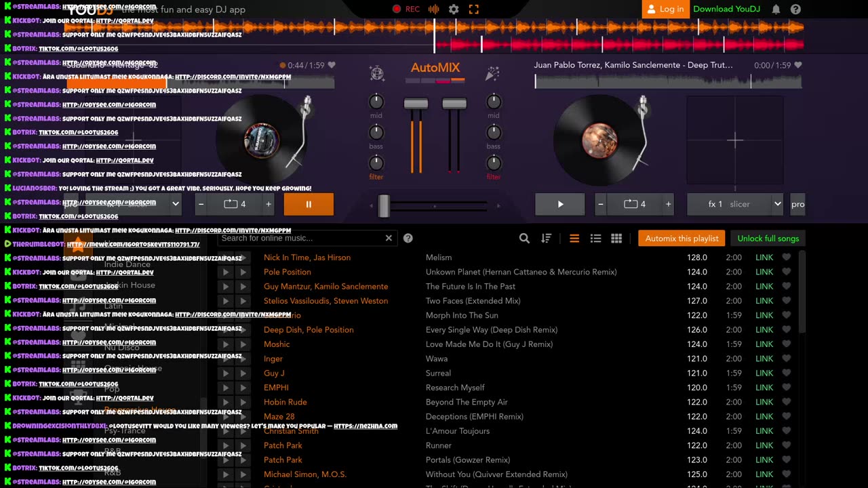Click Unlock full songs
868x488 pixels.
click(x=768, y=239)
